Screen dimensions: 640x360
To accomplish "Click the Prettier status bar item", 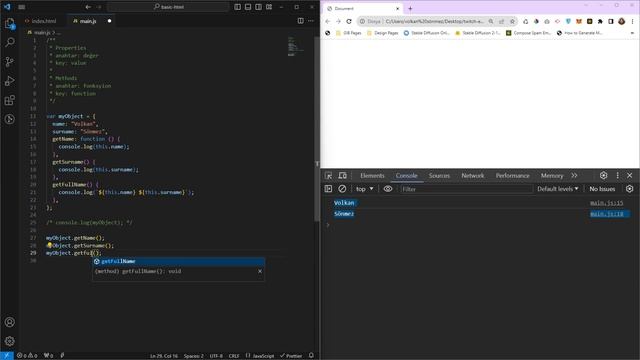I will pos(291,356).
